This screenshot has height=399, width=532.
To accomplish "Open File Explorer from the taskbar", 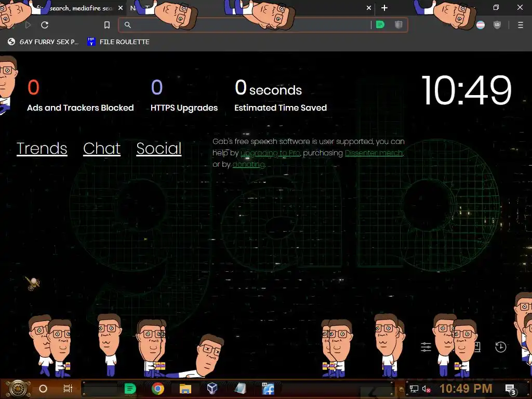I will 185,389.
